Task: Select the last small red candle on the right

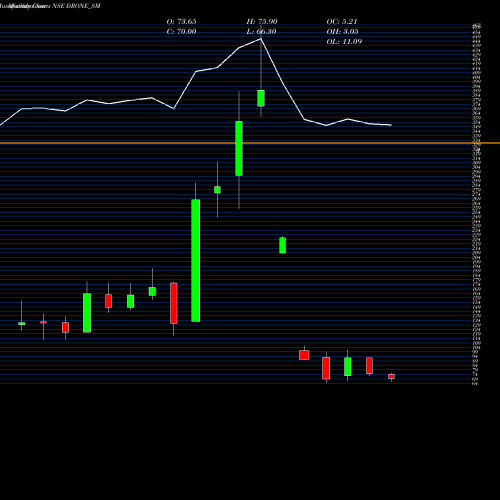Action: point(391,376)
